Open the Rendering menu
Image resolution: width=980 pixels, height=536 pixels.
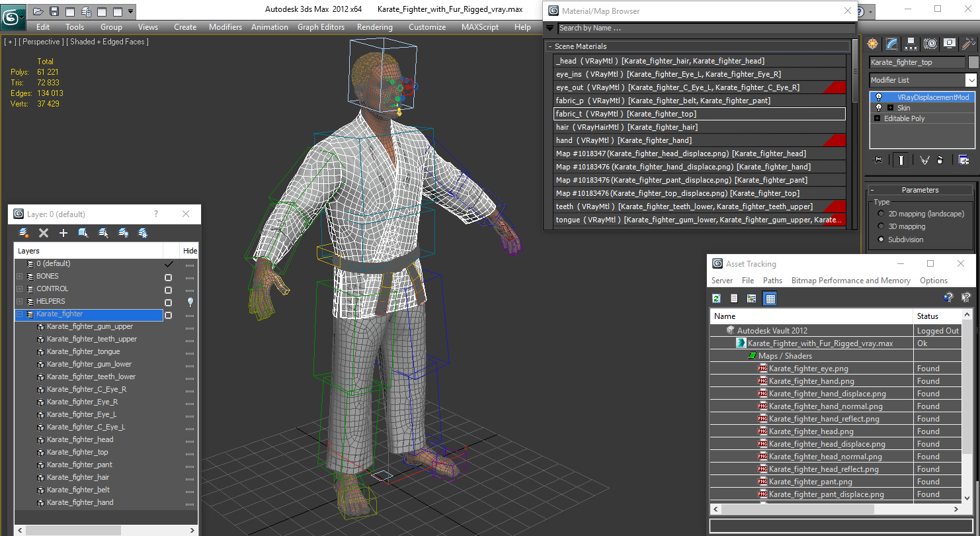[374, 27]
